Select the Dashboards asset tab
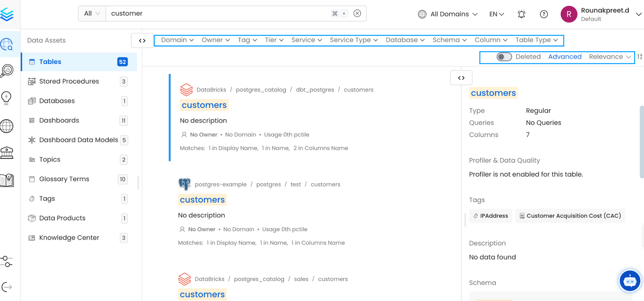The image size is (644, 301). 79,120
